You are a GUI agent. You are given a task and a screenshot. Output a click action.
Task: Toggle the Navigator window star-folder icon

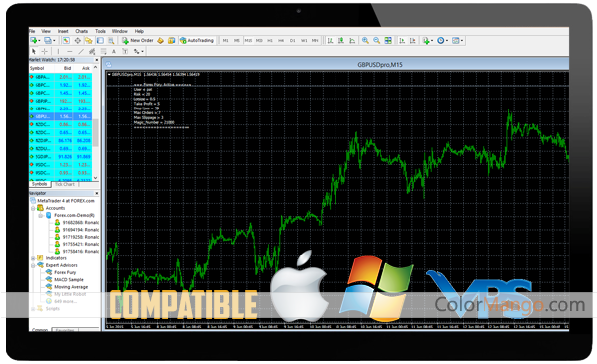89,40
